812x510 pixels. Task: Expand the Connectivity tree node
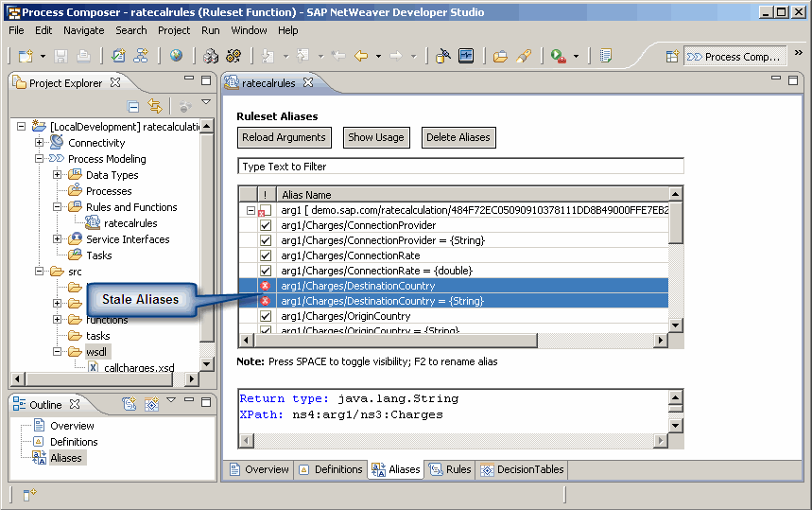point(40,143)
